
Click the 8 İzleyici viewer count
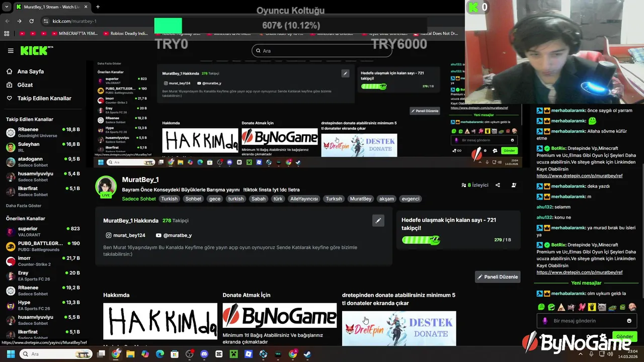tap(475, 185)
